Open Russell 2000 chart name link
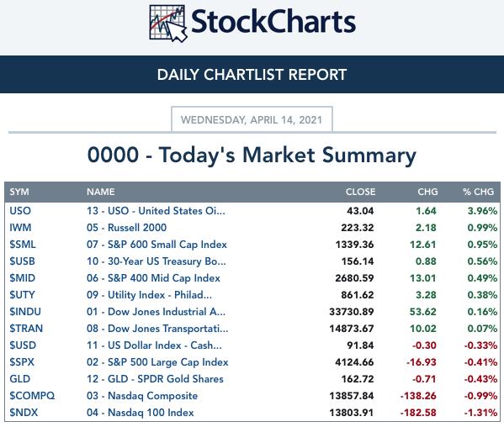This screenshot has height=427, width=504. [x=127, y=228]
